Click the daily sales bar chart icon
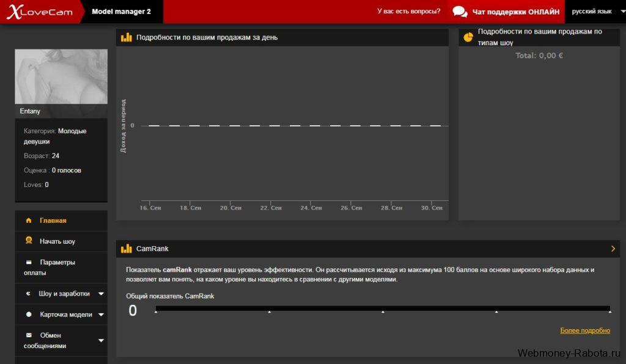 pos(126,37)
